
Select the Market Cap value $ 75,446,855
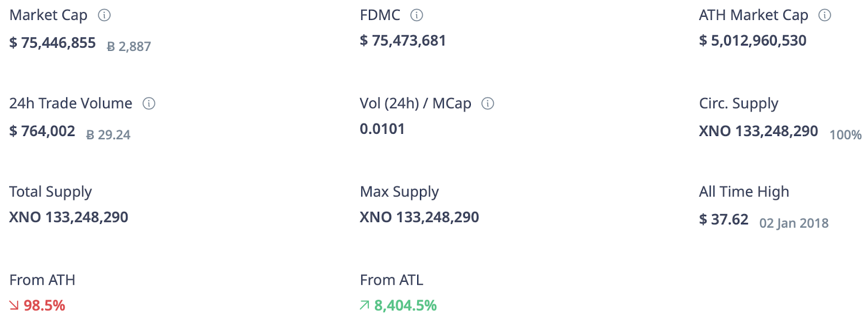click(x=53, y=42)
